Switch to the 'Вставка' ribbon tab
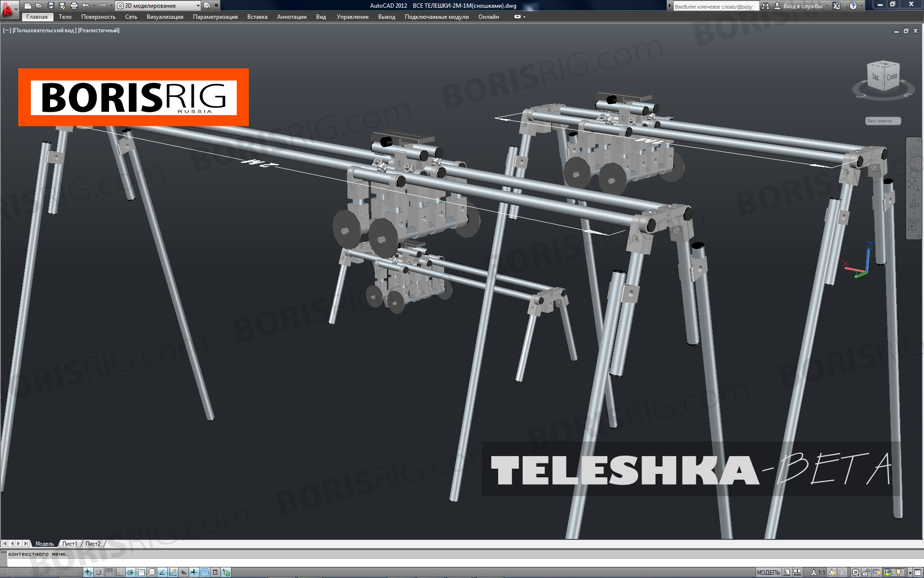The width and height of the screenshot is (924, 578). pyautogui.click(x=257, y=17)
